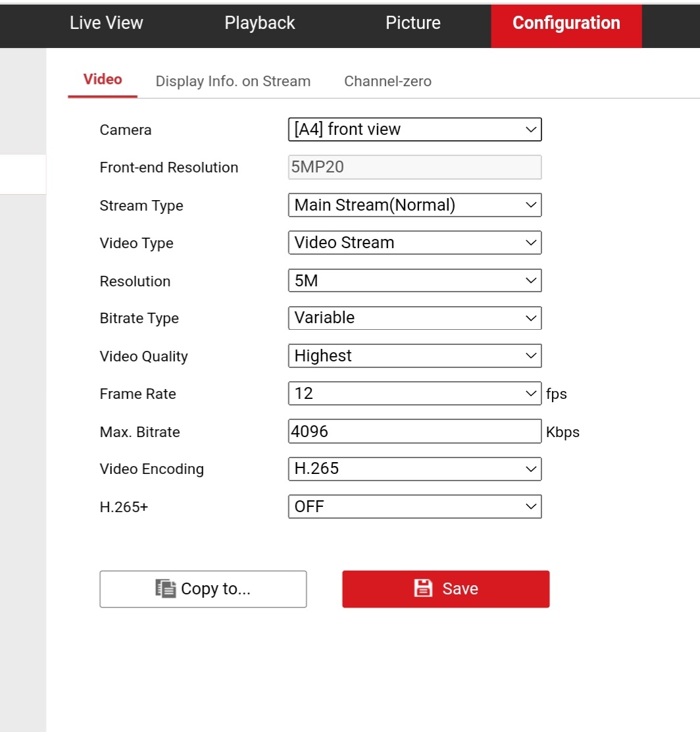Click the copy documents icon on Copy to
Viewport: 700px width, 732px height.
tap(165, 588)
